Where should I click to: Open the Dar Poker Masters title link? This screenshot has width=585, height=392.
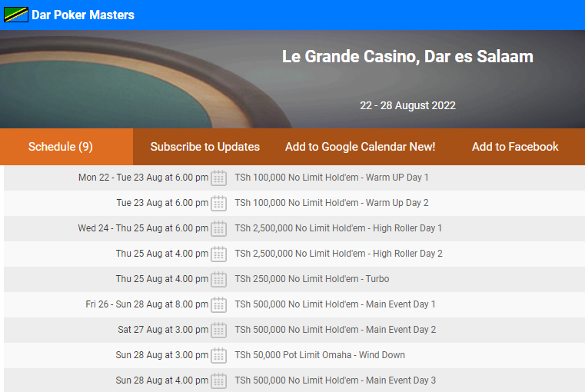83,15
